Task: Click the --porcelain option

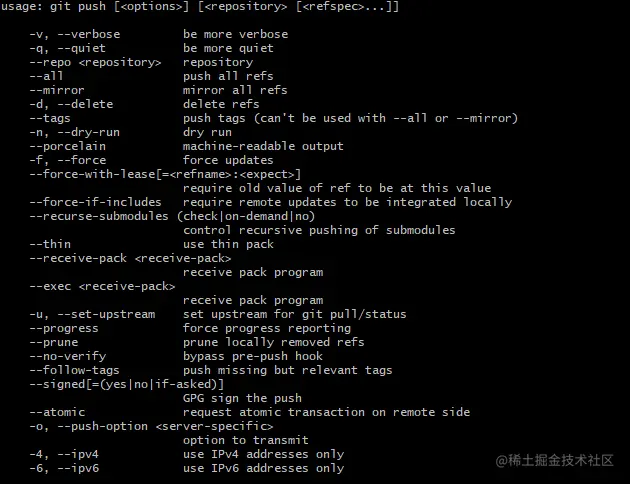Action: coord(68,147)
